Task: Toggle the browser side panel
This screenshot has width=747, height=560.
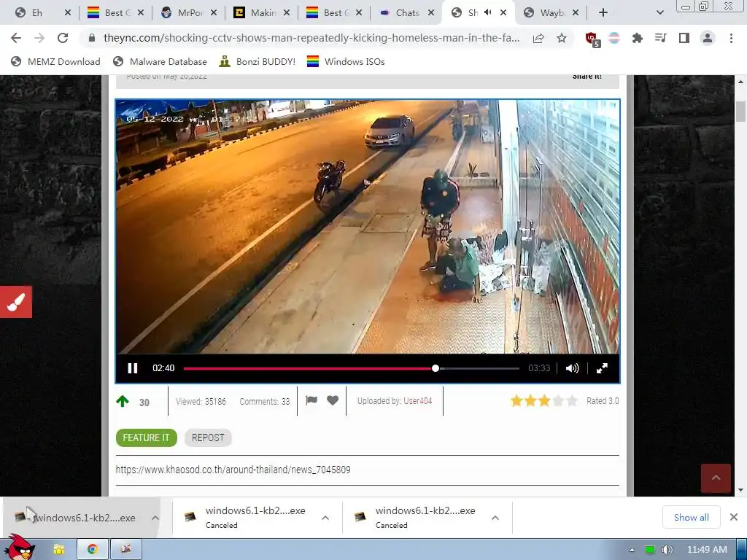Action: coord(684,38)
